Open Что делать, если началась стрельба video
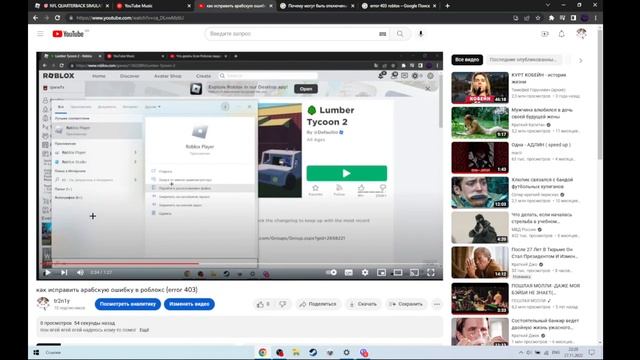Viewport: 640px width, 360px height. pos(480,227)
